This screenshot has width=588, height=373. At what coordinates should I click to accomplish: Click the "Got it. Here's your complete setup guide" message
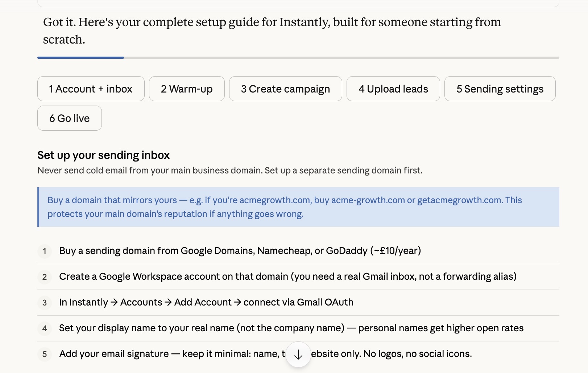pyautogui.click(x=272, y=30)
